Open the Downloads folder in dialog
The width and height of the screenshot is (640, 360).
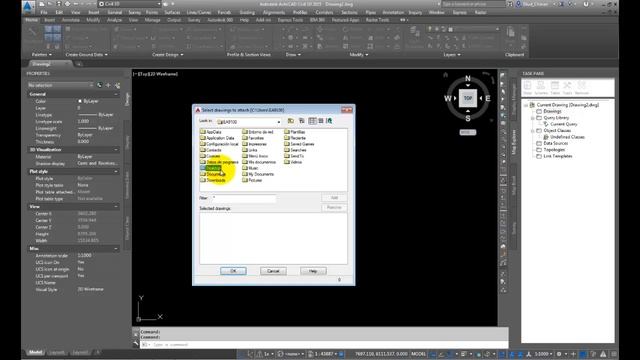click(x=213, y=180)
